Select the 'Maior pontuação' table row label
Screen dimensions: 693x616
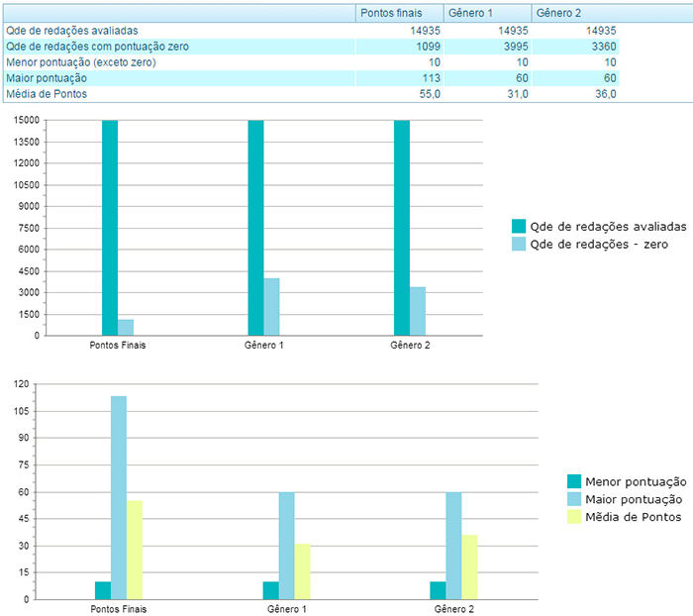47,78
